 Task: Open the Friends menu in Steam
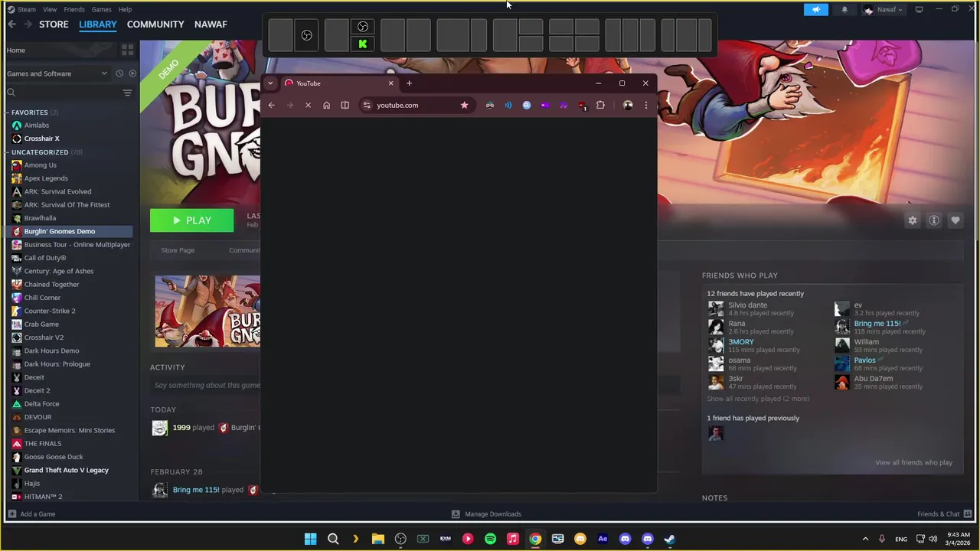click(x=74, y=9)
